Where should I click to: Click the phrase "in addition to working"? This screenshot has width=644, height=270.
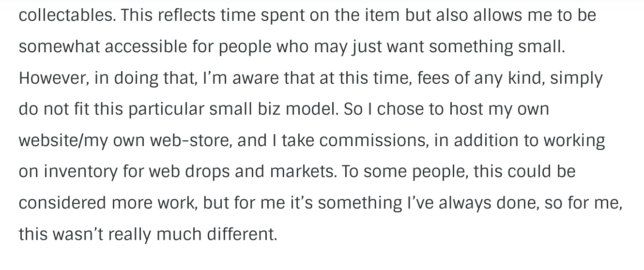[520, 141]
